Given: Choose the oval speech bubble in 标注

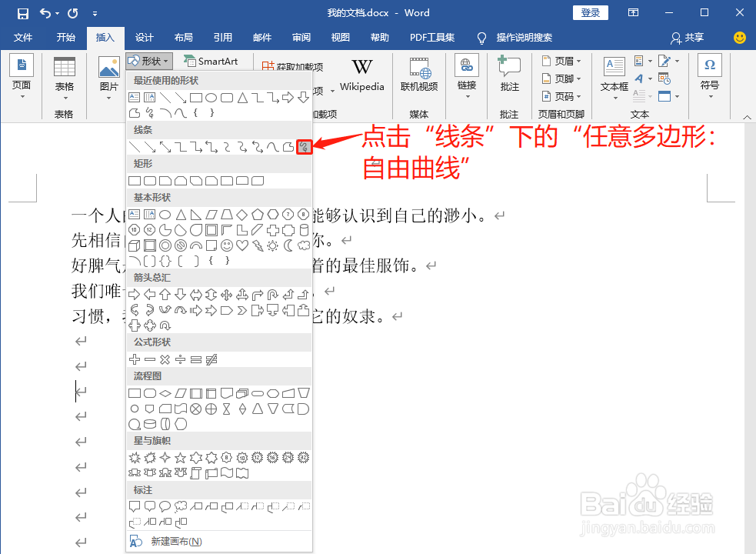Looking at the screenshot, I should point(165,506).
